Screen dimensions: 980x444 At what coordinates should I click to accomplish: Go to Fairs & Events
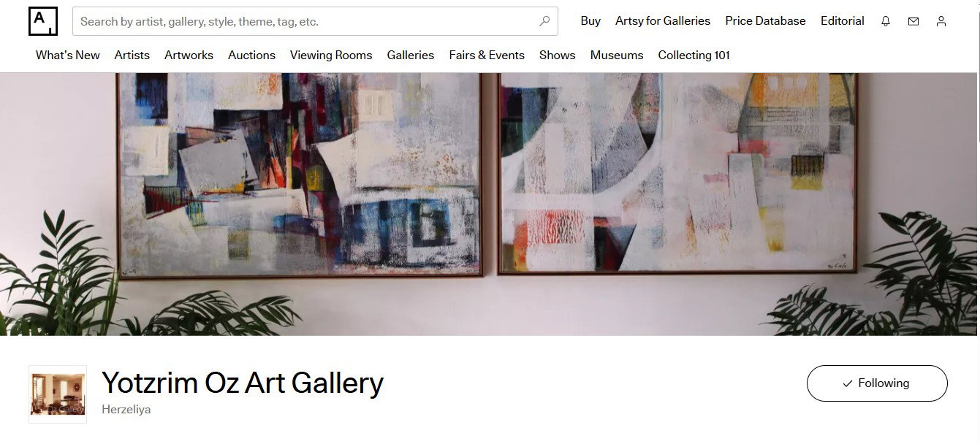tap(487, 55)
